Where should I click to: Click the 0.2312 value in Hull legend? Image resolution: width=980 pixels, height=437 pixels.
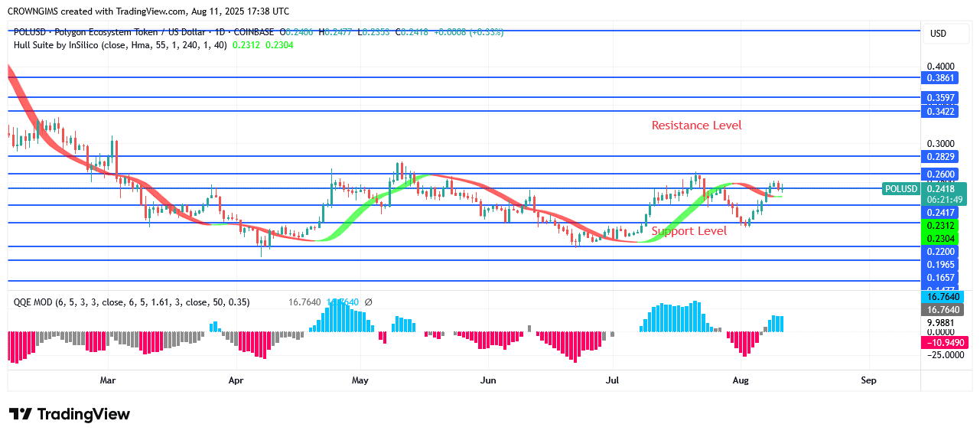246,45
